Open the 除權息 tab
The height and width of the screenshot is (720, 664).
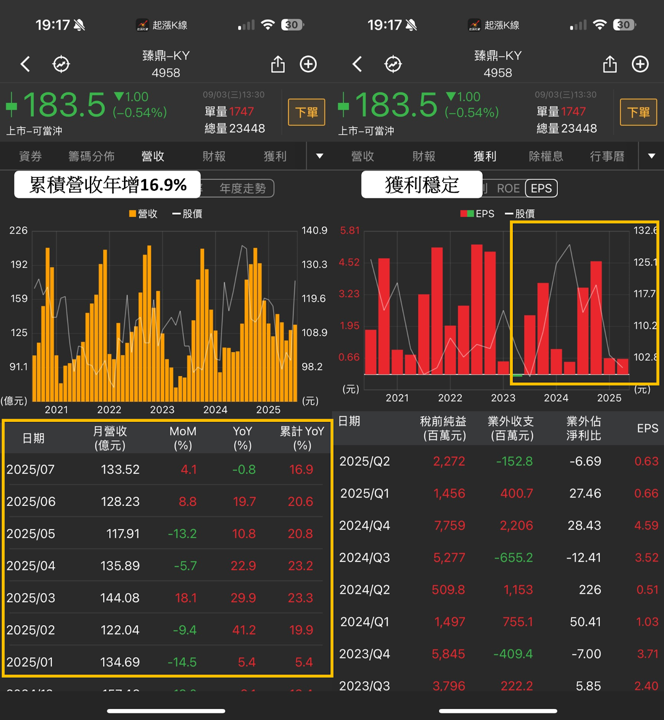546,156
